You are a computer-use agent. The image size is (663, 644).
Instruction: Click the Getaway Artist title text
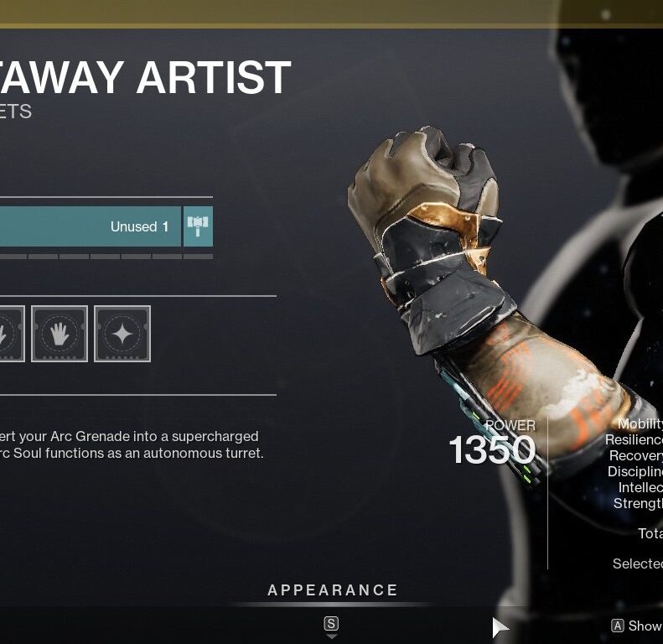[146, 77]
